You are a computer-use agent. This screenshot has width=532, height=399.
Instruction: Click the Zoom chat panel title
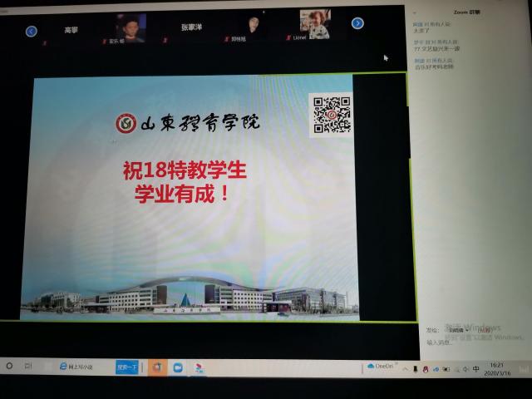[x=467, y=12]
